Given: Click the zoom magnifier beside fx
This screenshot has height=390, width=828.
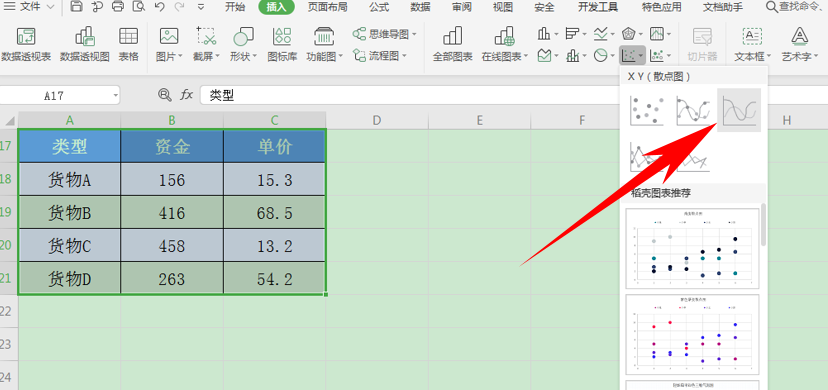Looking at the screenshot, I should [165, 95].
